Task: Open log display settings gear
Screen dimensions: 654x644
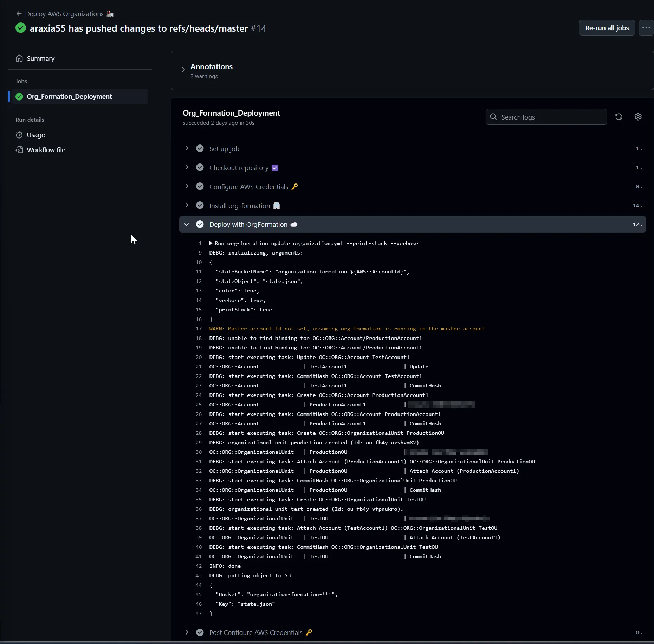Action: click(638, 117)
